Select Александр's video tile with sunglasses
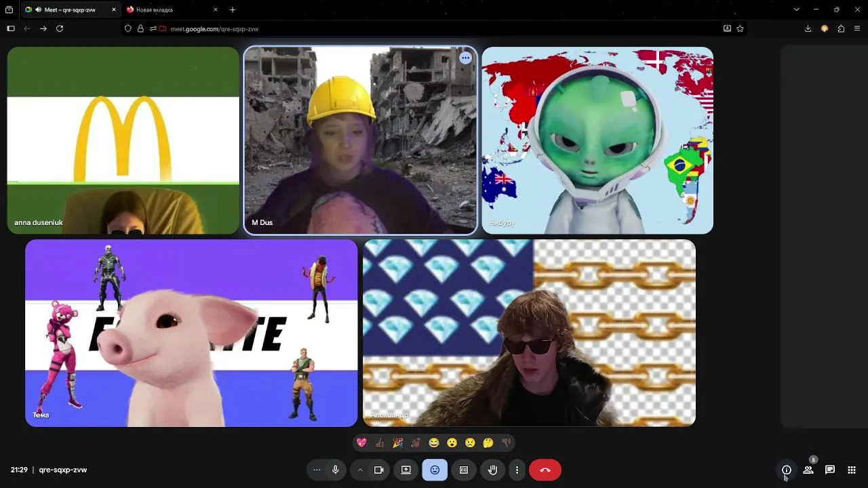The width and height of the screenshot is (868, 488). pos(530,333)
